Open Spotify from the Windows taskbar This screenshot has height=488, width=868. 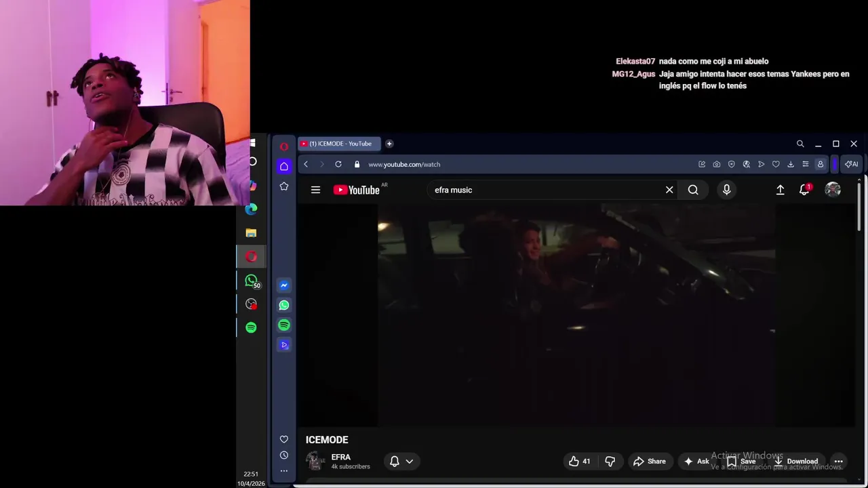click(252, 327)
